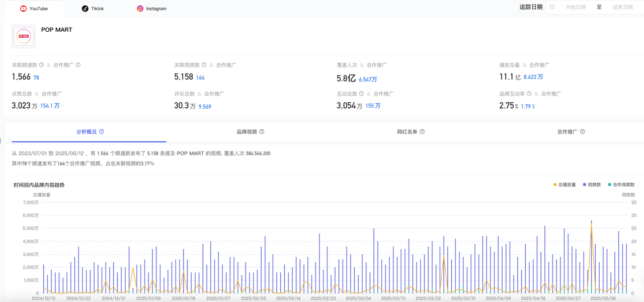This screenshot has width=644, height=302.
Task: Click the 3.17% share in summary text
Action: tap(147, 164)
